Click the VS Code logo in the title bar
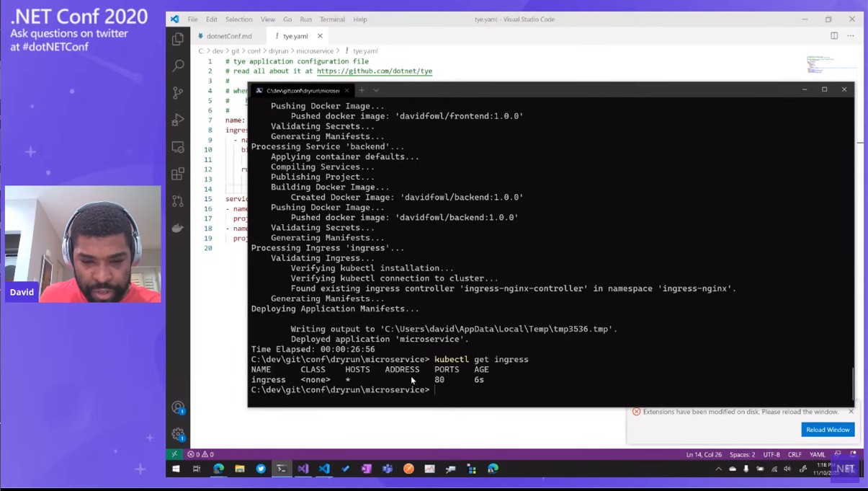Screen dimensions: 868x491 (x=174, y=19)
